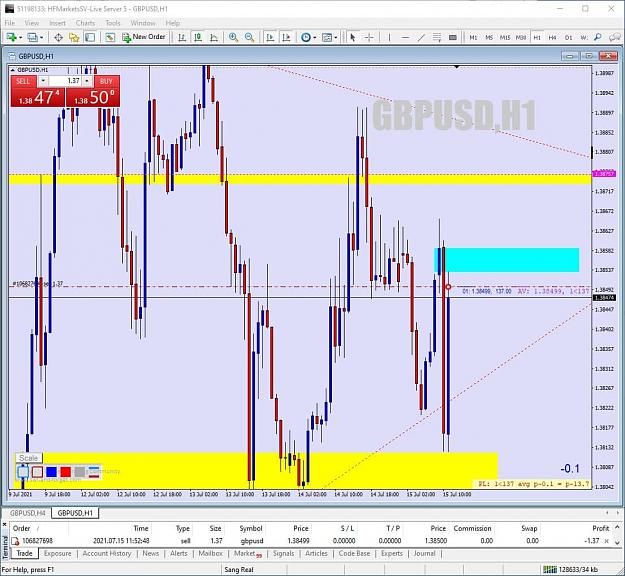Switch timeframe to M1
The height and width of the screenshot is (576, 625).
pyautogui.click(x=473, y=37)
